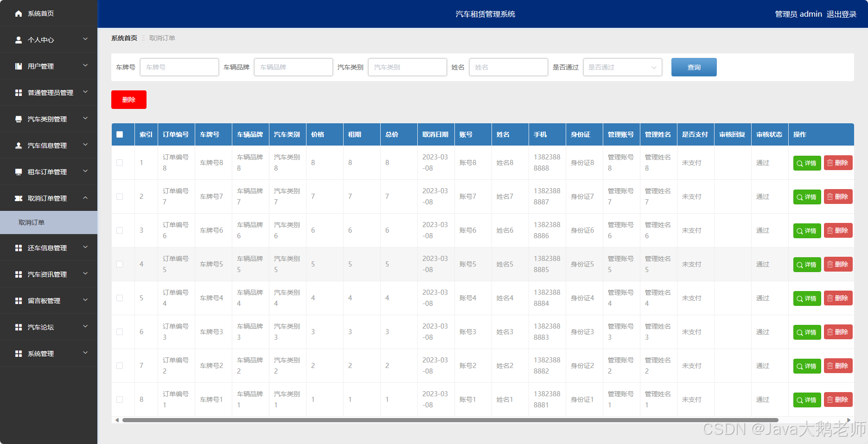The width and height of the screenshot is (868, 444).
Task: Expand the 汽车类别管理 chevron
Action: 85,119
